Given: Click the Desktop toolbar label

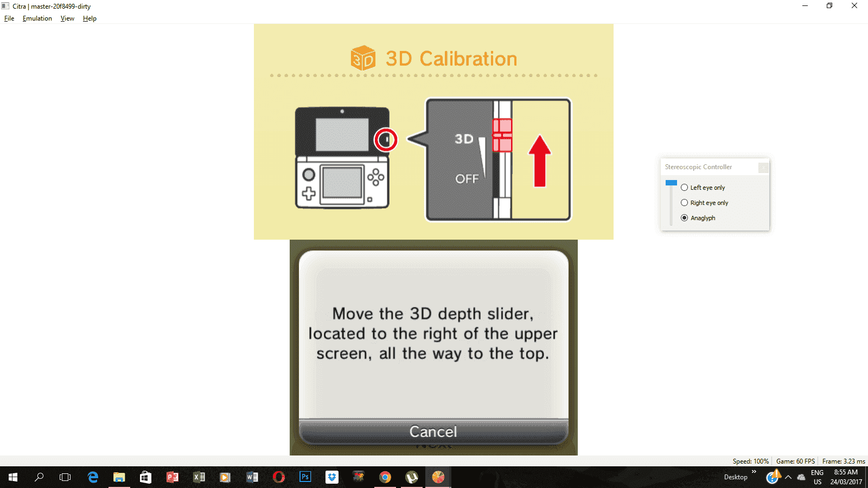Looking at the screenshot, I should pos(736,477).
